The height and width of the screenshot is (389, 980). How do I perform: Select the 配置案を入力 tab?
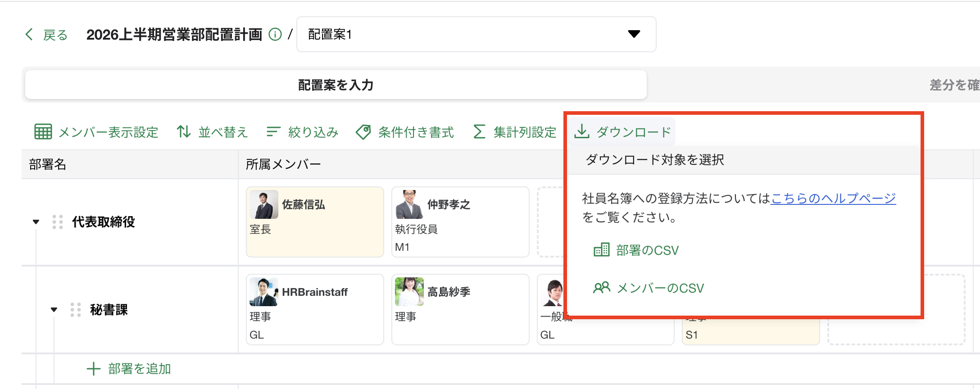(336, 85)
